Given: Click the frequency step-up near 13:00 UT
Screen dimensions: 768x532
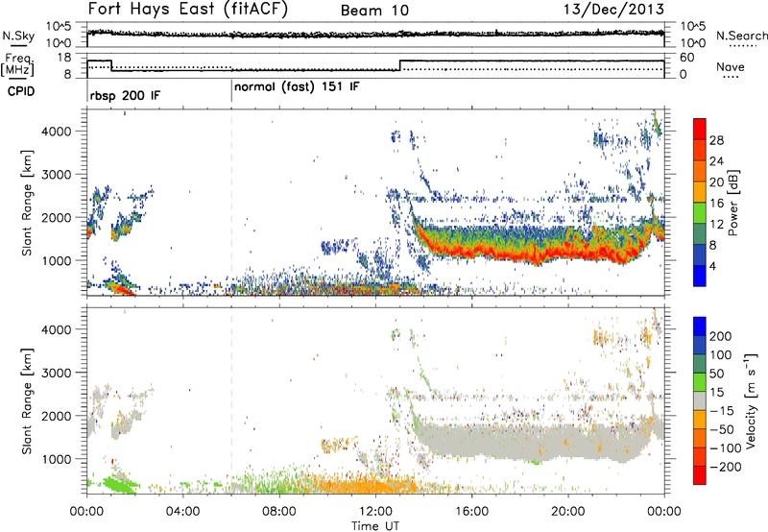Looking at the screenshot, I should pos(400,65).
